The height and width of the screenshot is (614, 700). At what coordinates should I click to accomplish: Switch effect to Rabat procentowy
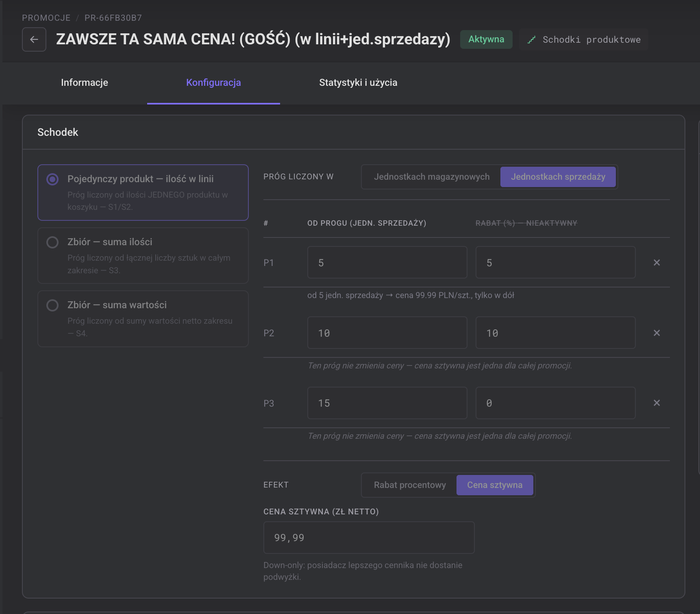coord(410,485)
